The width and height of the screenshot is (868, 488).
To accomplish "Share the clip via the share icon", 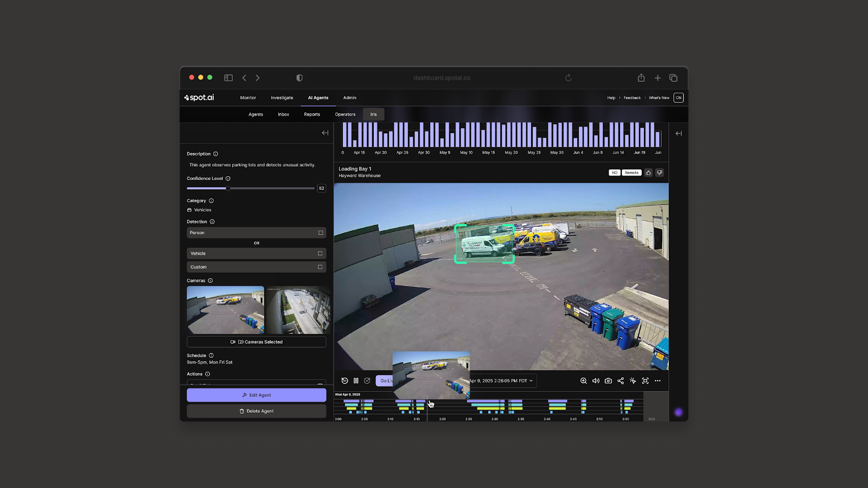I will tap(621, 381).
